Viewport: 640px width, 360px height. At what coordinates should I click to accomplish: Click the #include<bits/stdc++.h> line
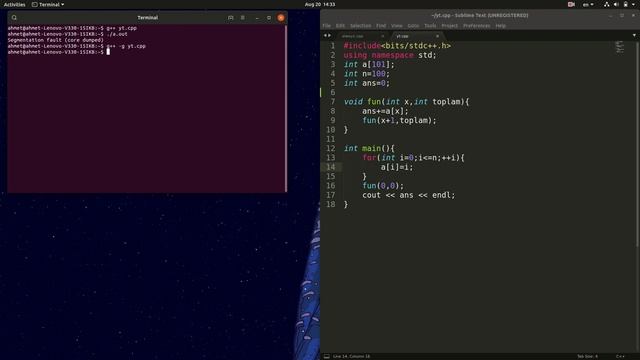click(x=397, y=46)
